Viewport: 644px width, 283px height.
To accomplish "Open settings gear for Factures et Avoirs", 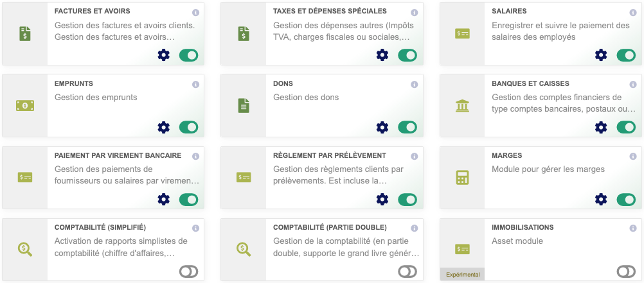I will point(164,55).
